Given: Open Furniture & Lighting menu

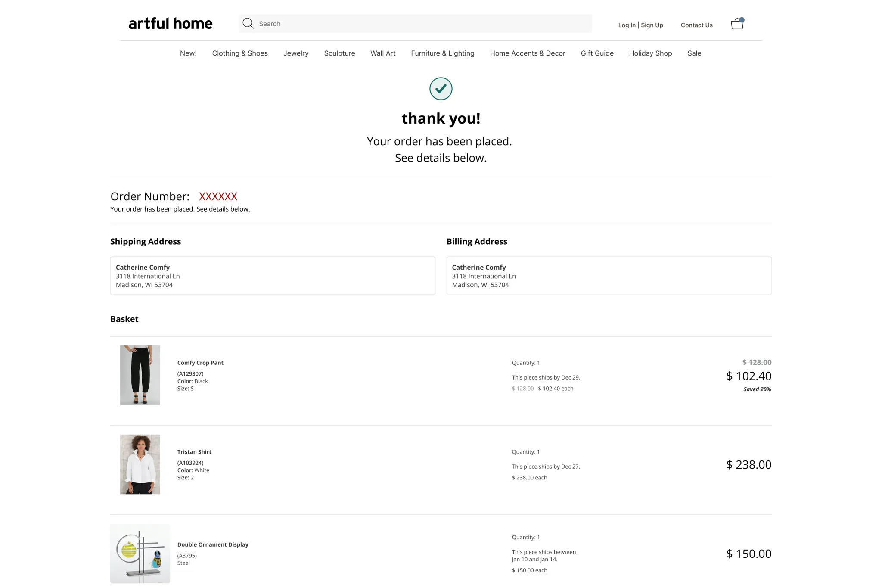Looking at the screenshot, I should click(442, 53).
